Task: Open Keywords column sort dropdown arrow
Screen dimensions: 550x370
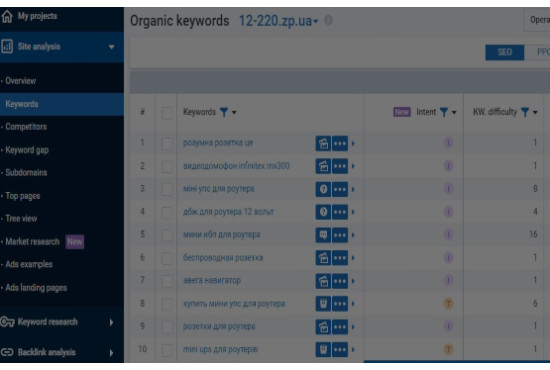Action: tap(234, 113)
